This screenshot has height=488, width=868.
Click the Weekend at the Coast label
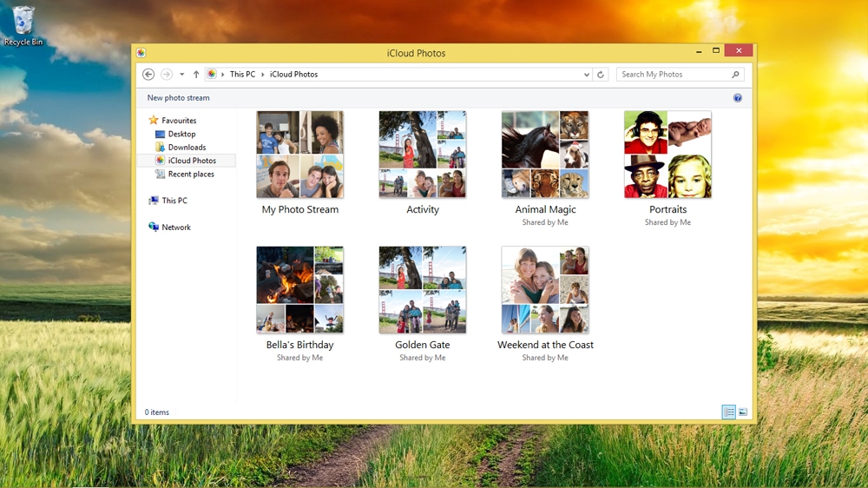tap(545, 345)
